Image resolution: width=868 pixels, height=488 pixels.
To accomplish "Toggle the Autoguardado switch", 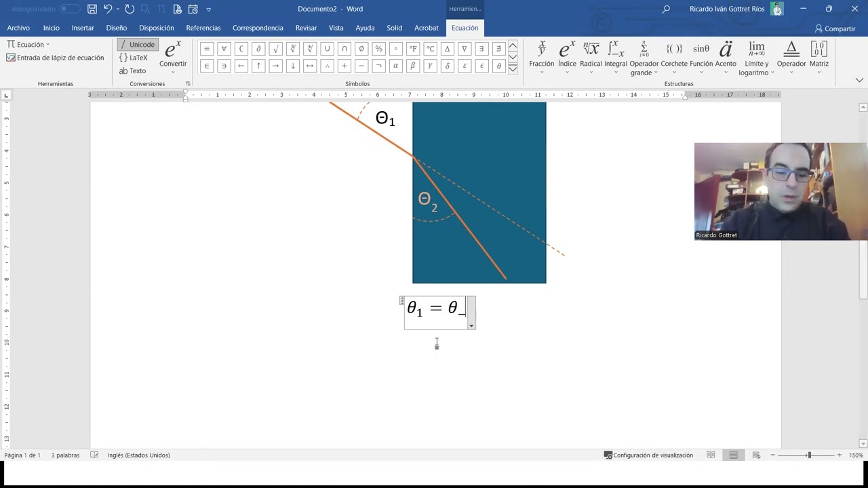I will pyautogui.click(x=69, y=9).
